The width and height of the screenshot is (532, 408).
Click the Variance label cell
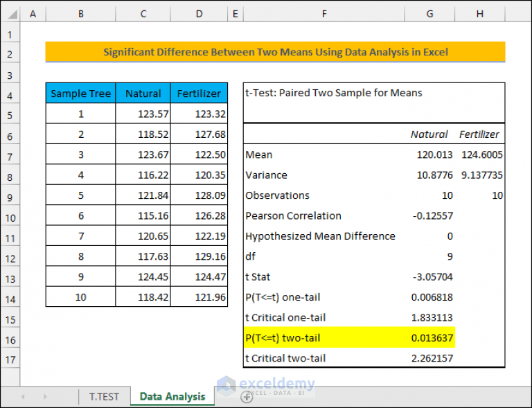click(324, 175)
